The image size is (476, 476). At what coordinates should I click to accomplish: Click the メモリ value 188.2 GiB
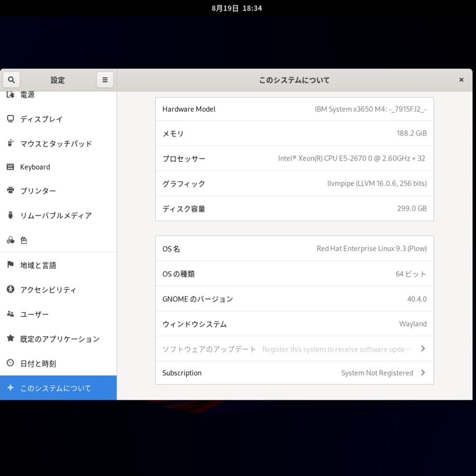pyautogui.click(x=411, y=133)
